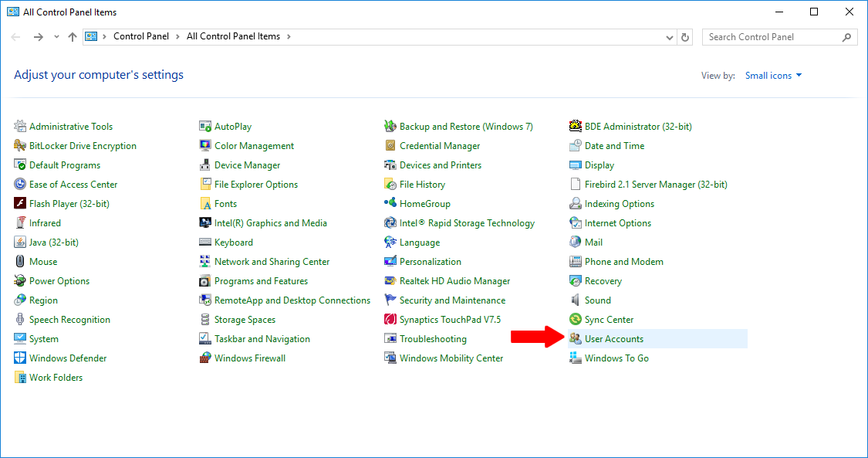Open Speech Recognition link
The width and height of the screenshot is (868, 458).
click(x=69, y=320)
